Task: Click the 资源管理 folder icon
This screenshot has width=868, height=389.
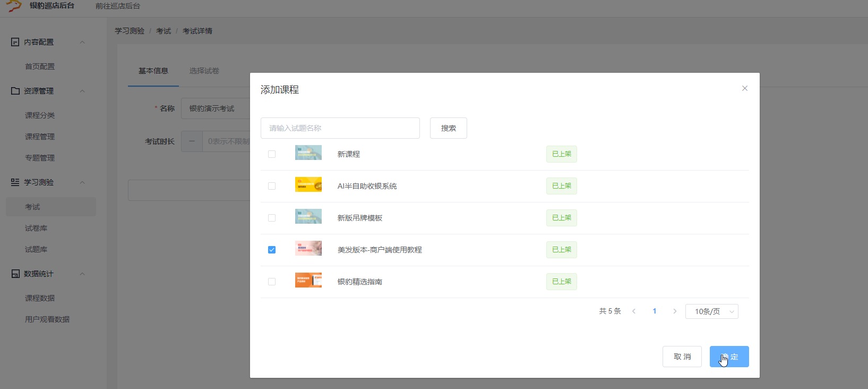Action: point(15,91)
